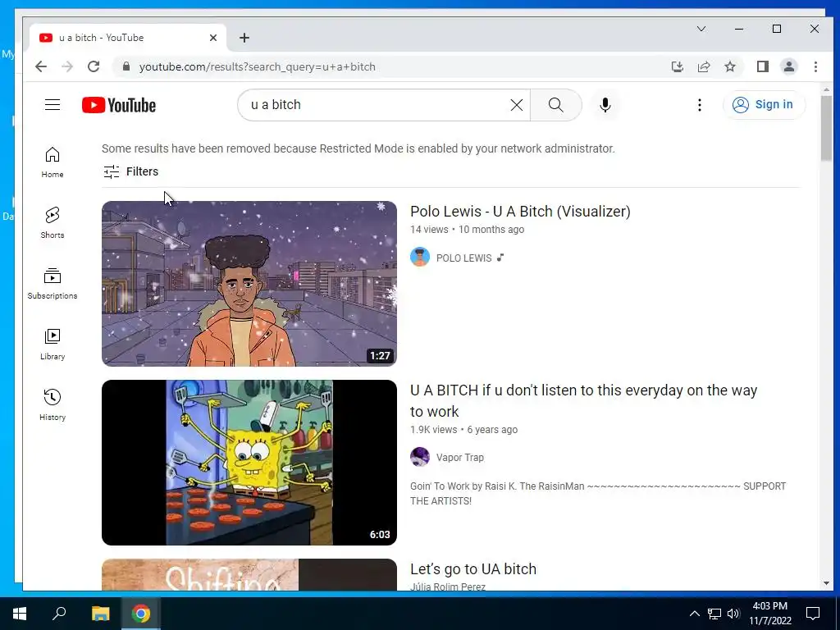Image resolution: width=840 pixels, height=630 pixels.
Task: Open Library in the sidebar
Action: click(52, 345)
